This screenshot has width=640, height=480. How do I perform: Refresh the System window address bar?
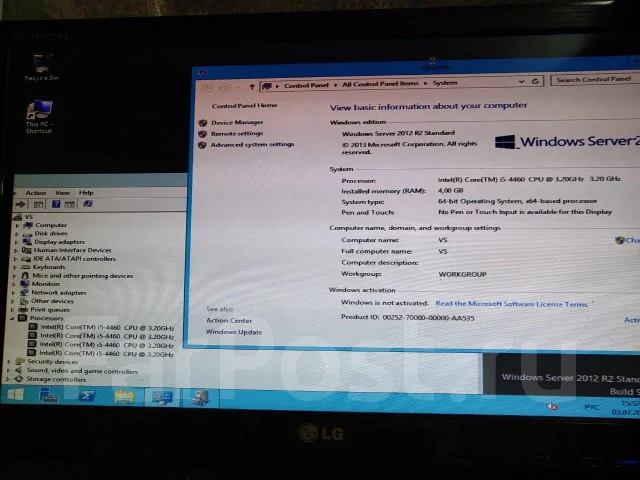(x=535, y=81)
